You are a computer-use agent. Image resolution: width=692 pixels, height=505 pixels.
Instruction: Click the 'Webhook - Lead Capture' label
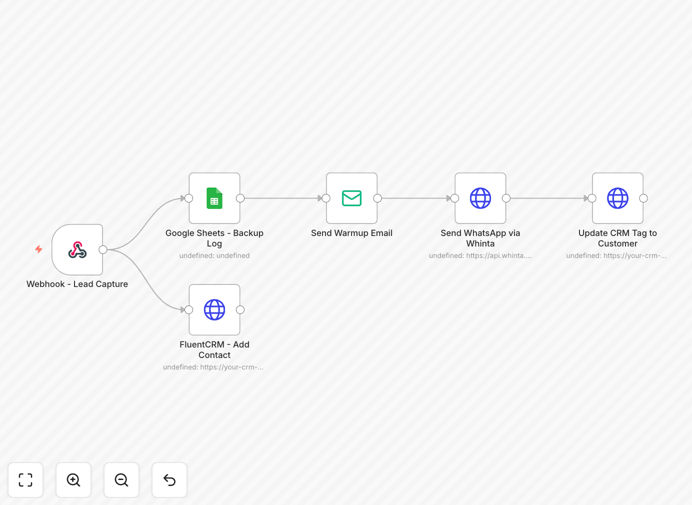coord(77,284)
